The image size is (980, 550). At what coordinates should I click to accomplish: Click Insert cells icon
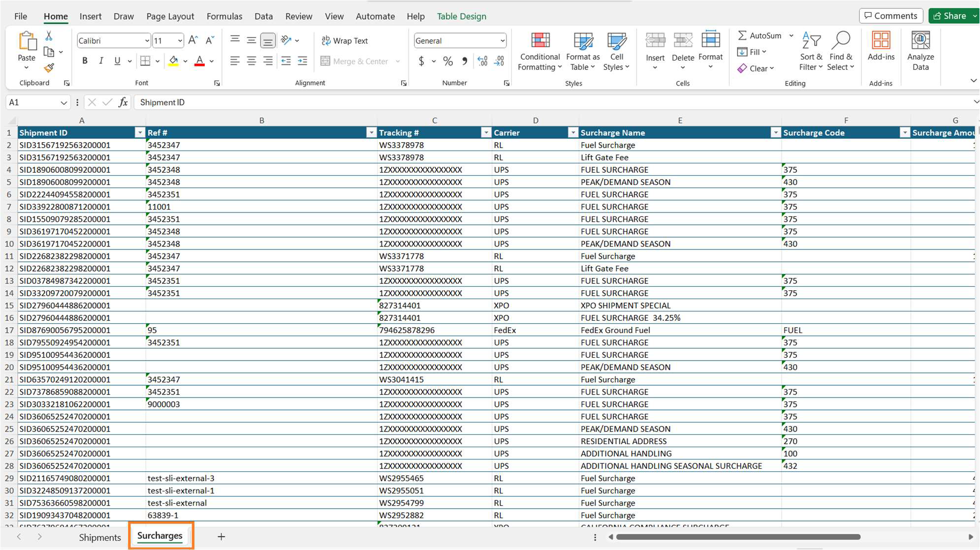coord(655,40)
